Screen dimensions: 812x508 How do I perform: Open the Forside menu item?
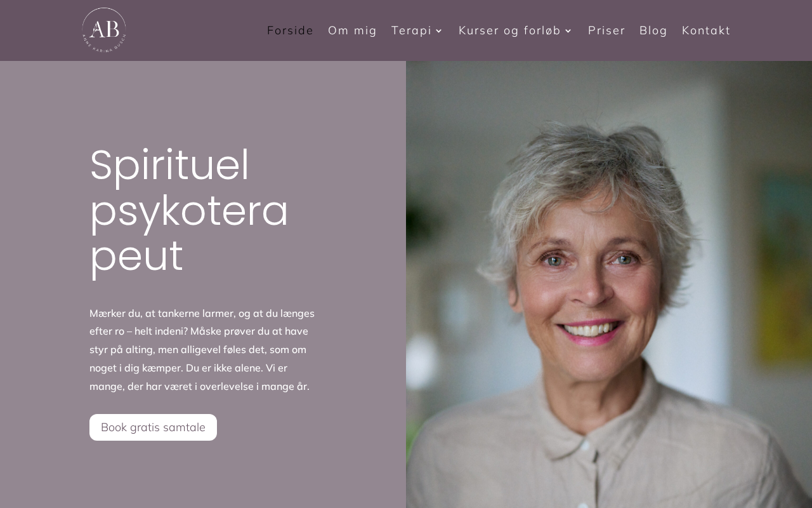click(290, 30)
